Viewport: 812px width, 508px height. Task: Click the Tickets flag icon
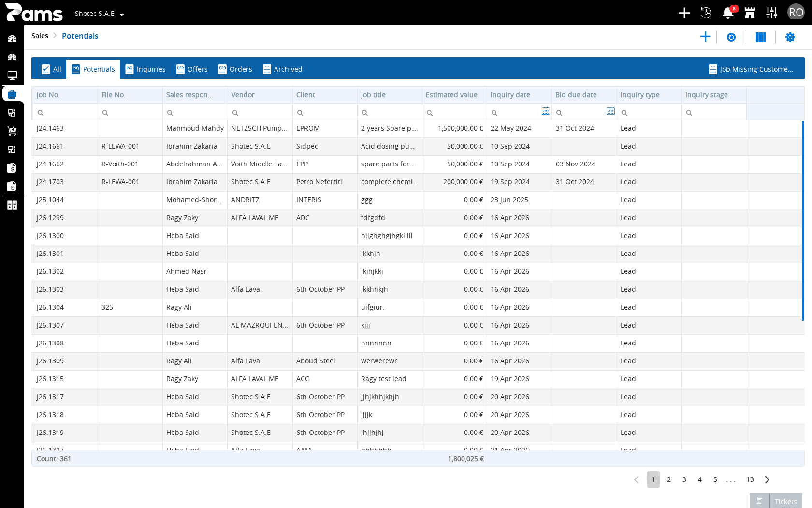click(759, 501)
